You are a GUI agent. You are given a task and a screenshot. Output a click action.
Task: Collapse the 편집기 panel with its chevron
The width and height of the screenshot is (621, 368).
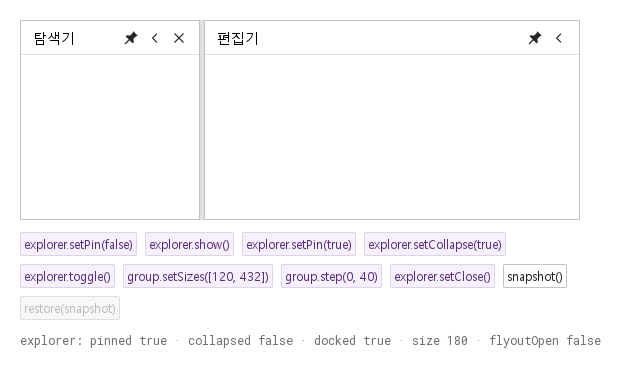click(559, 38)
